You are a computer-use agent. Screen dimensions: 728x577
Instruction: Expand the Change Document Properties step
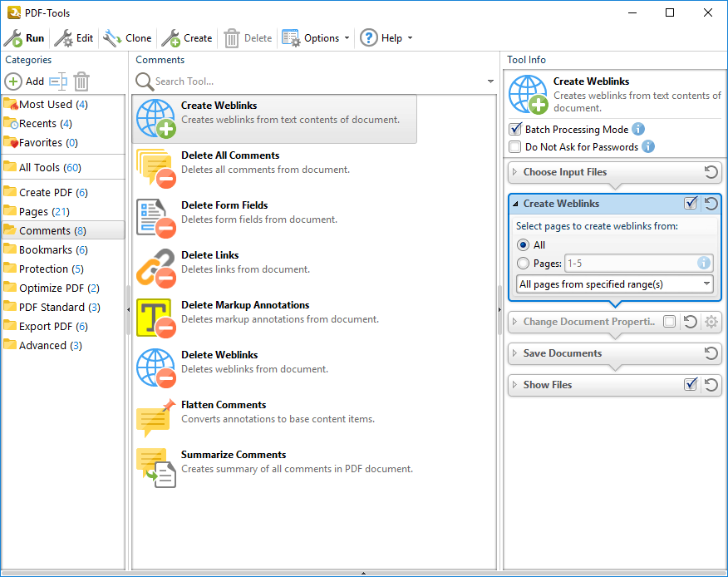[514, 322]
